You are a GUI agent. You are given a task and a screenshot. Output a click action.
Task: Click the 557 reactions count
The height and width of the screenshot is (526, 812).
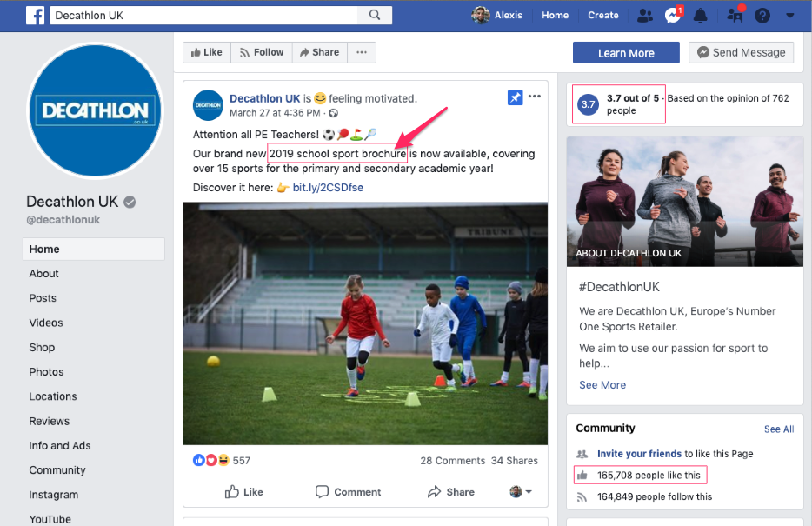(x=242, y=460)
